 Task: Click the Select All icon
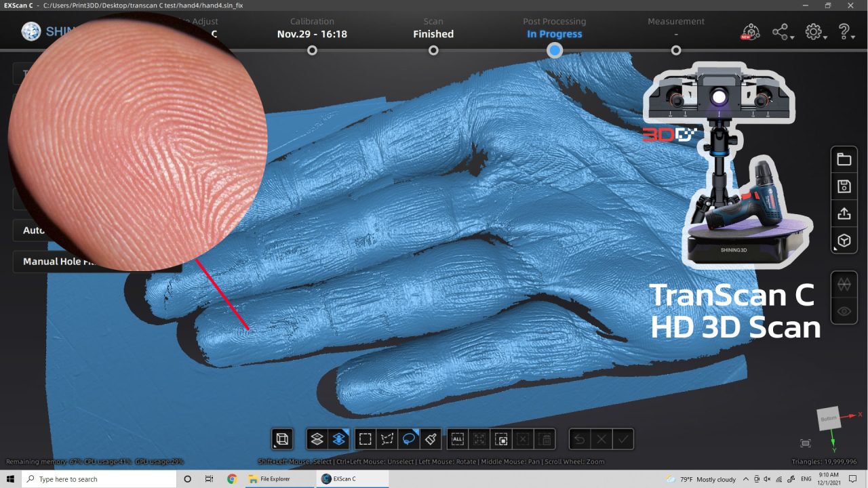click(457, 439)
